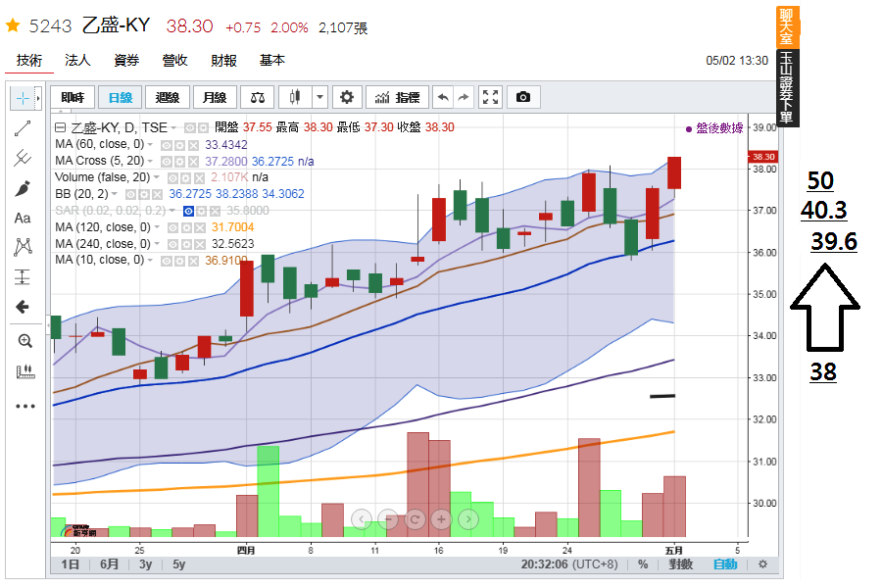Click the left arrow back tool in the sidebar
Viewport: 882px width, 588px height.
click(x=23, y=307)
